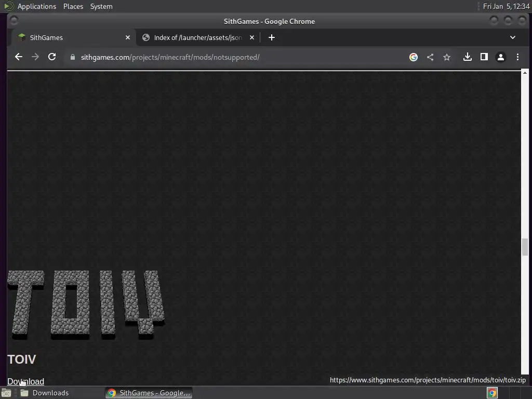Viewport: 532px width, 399px height.
Task: Open a new tab
Action: [271, 37]
